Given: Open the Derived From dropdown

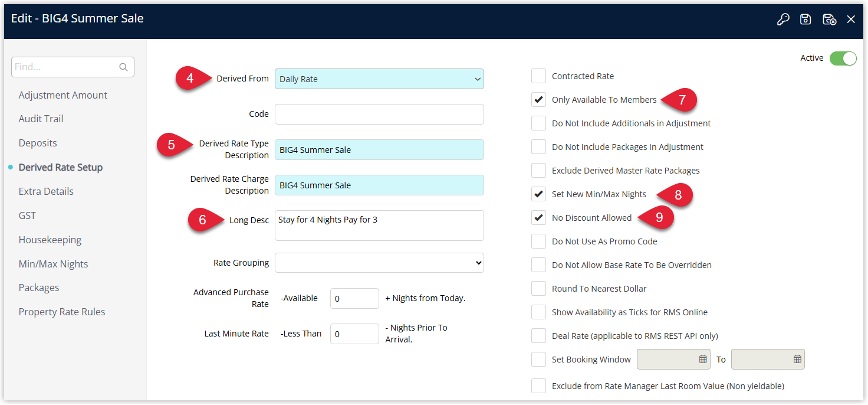Looking at the screenshot, I should [379, 79].
